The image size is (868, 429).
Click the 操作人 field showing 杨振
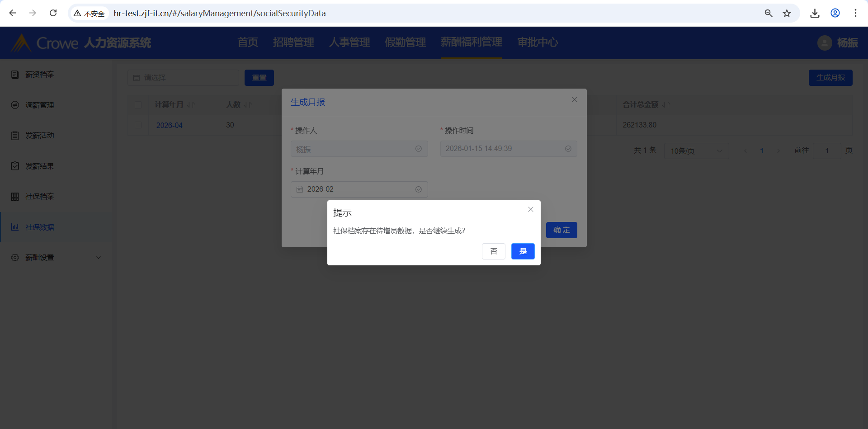tap(359, 149)
